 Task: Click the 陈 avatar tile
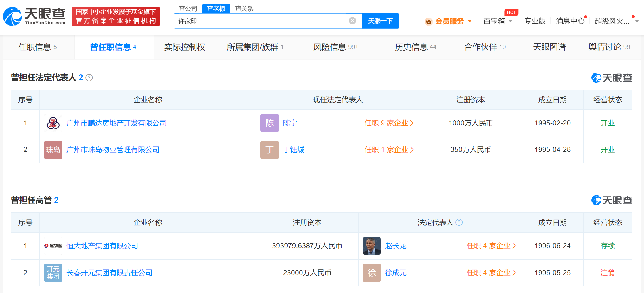(269, 123)
